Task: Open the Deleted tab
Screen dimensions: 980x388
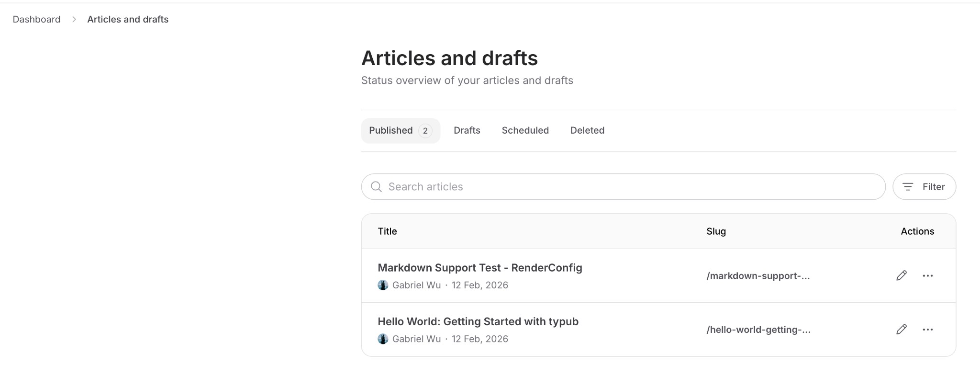Action: 587,130
